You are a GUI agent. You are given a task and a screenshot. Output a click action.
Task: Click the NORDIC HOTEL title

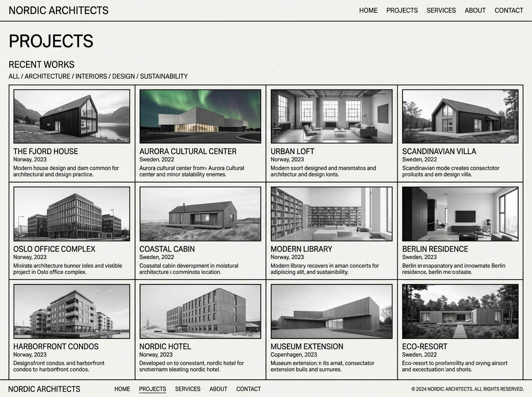tap(165, 346)
